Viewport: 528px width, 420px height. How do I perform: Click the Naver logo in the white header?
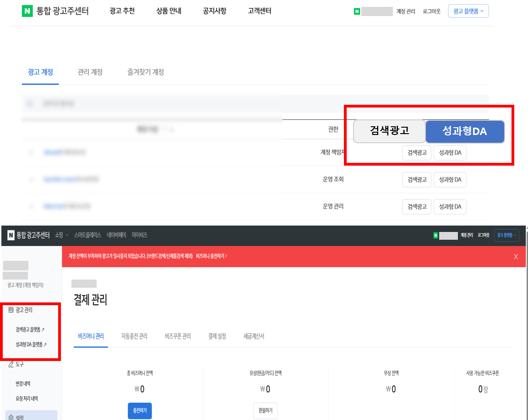pos(27,11)
